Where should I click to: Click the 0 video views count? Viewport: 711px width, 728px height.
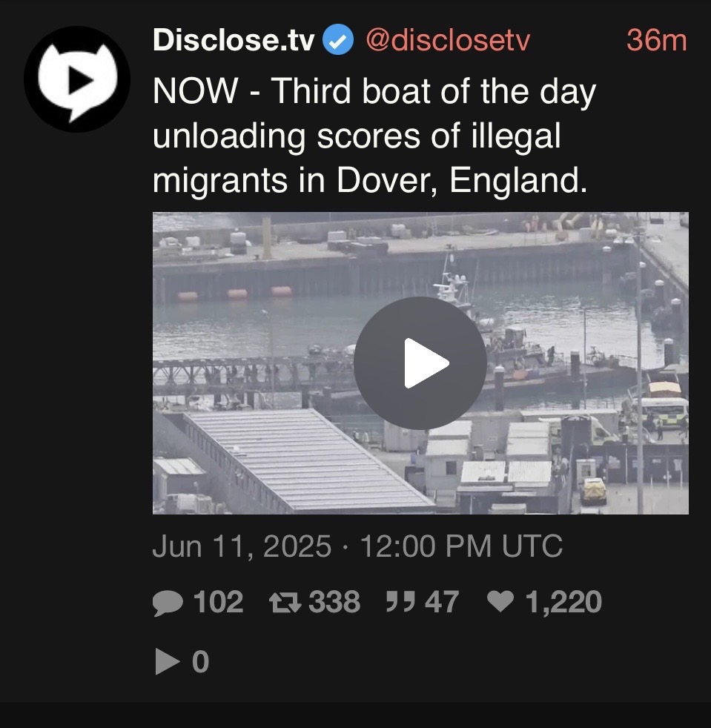(x=200, y=661)
